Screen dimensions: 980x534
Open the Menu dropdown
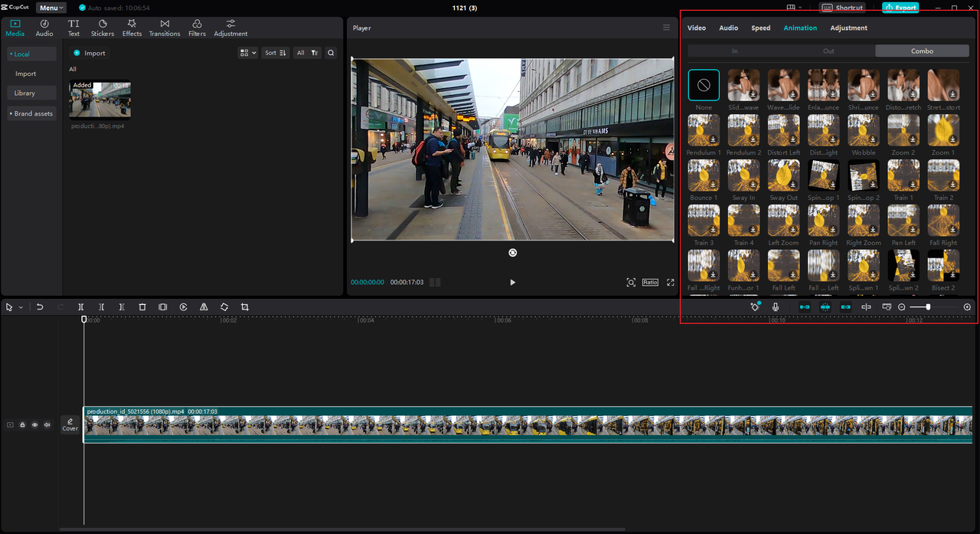click(x=51, y=8)
